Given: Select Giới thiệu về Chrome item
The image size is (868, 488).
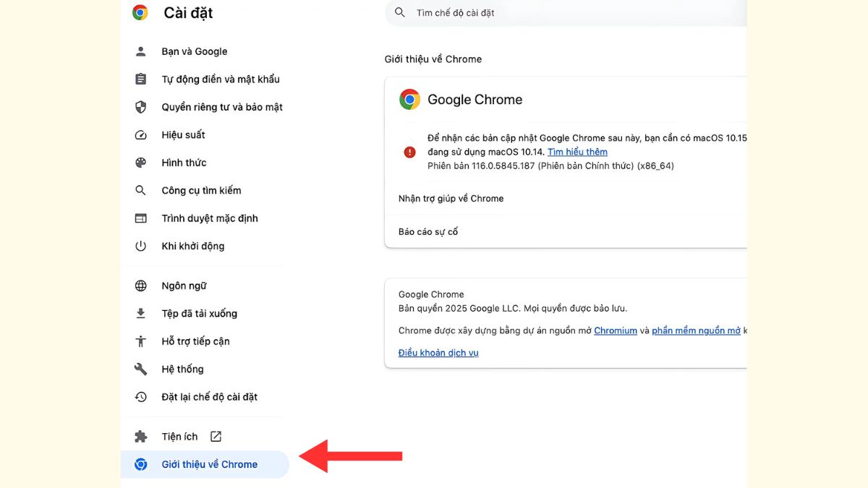Looking at the screenshot, I should tap(205, 464).
